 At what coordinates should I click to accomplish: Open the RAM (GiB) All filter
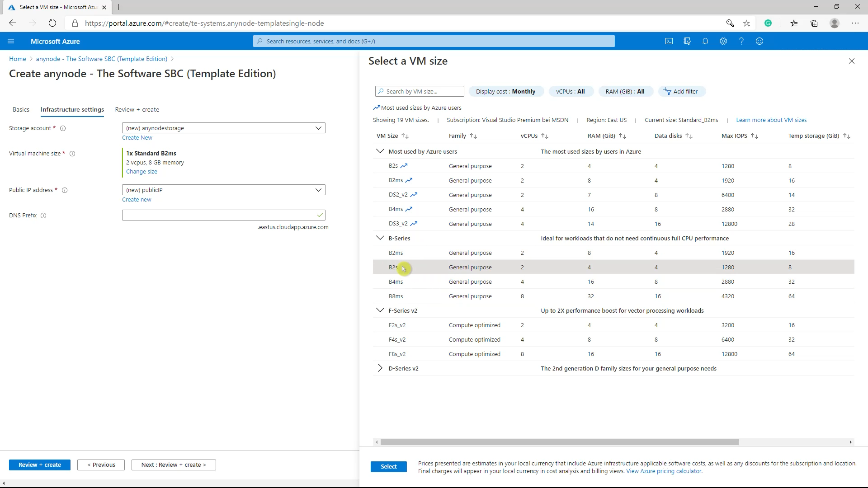[x=625, y=91]
